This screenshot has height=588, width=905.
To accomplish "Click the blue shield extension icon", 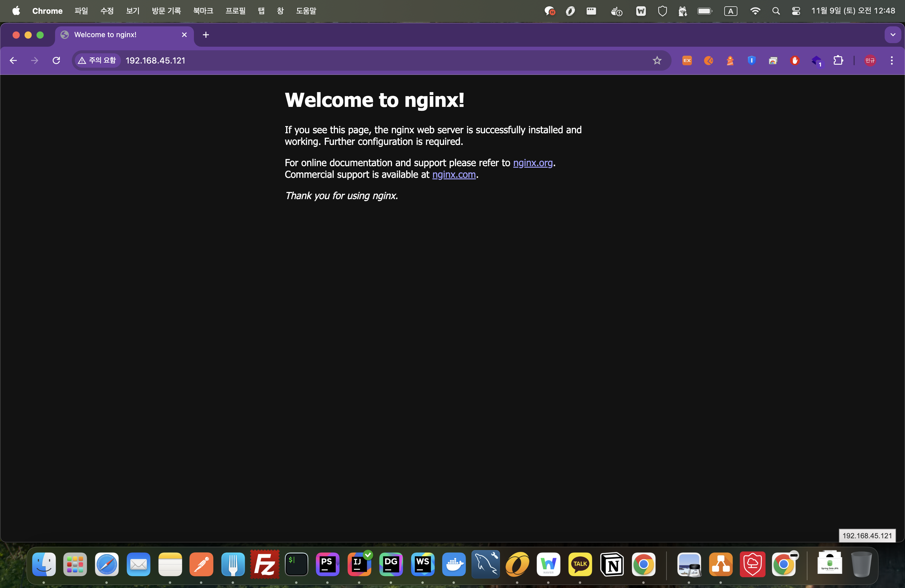I will pyautogui.click(x=751, y=60).
